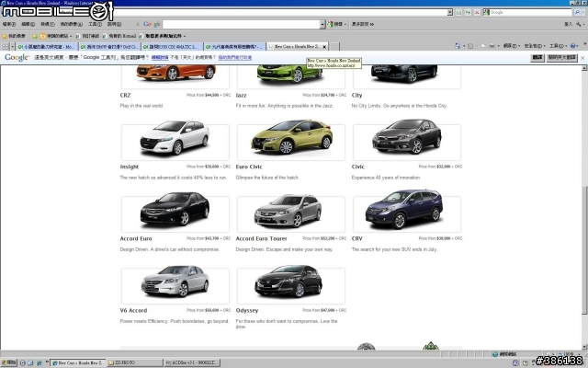Click the Windows Start button

pos(8,362)
